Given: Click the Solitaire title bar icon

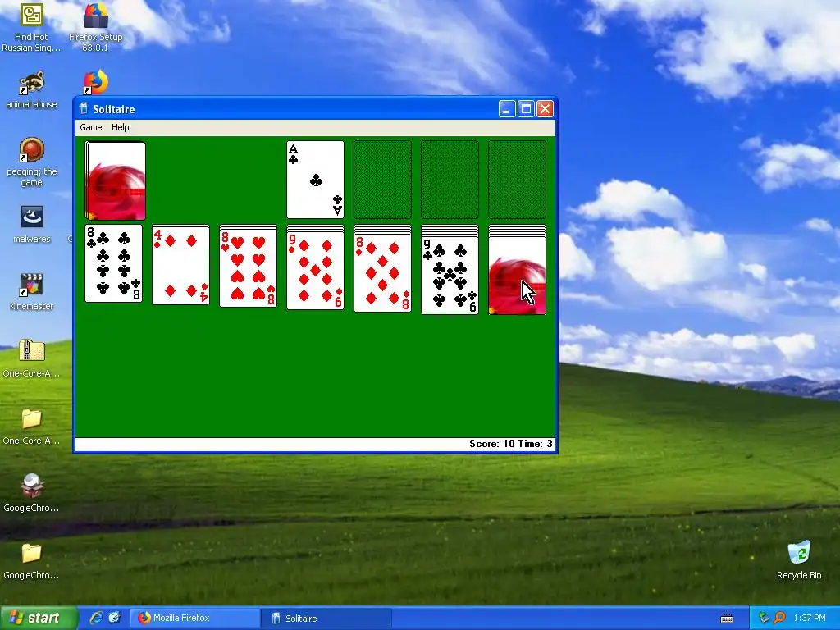Looking at the screenshot, I should [83, 109].
